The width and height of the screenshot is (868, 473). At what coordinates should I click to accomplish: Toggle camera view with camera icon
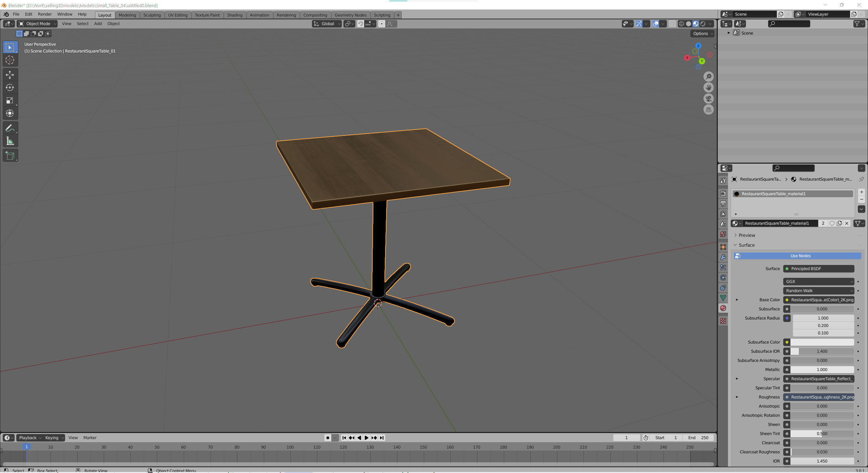click(708, 99)
